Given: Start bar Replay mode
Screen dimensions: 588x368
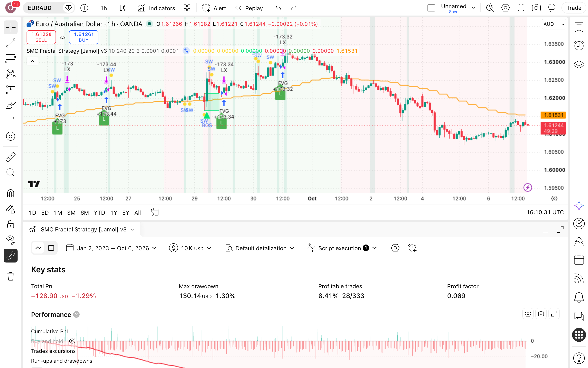Looking at the screenshot, I should coord(249,8).
